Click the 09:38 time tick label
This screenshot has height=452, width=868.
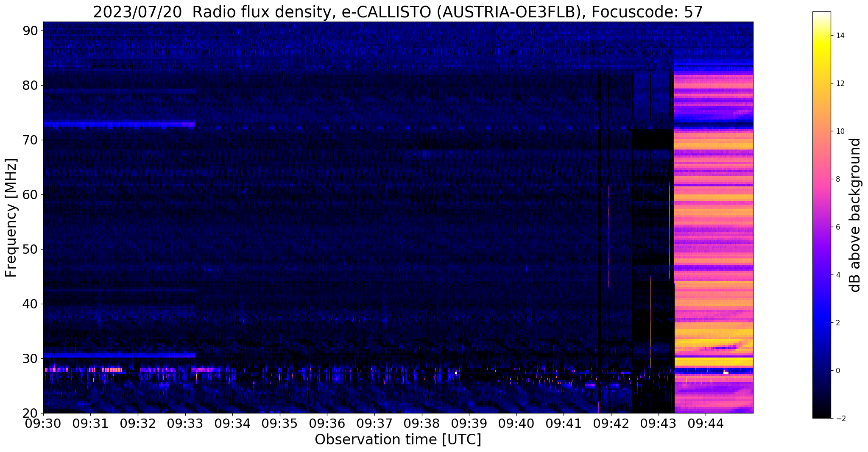coord(422,423)
